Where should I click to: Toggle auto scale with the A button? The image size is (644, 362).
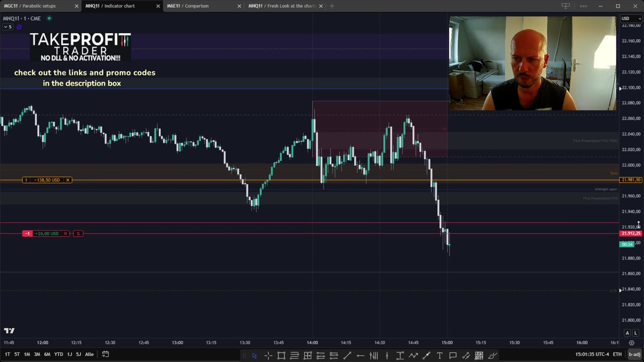point(627,333)
